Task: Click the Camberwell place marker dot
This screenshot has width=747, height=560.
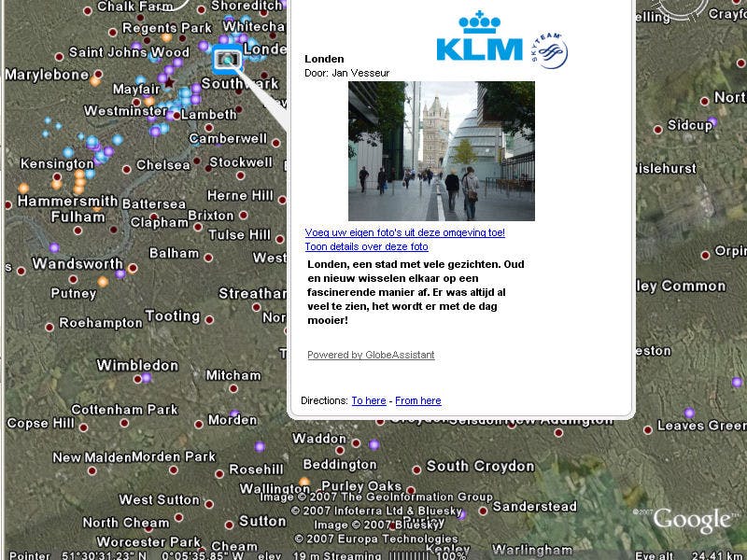Action: tap(275, 143)
